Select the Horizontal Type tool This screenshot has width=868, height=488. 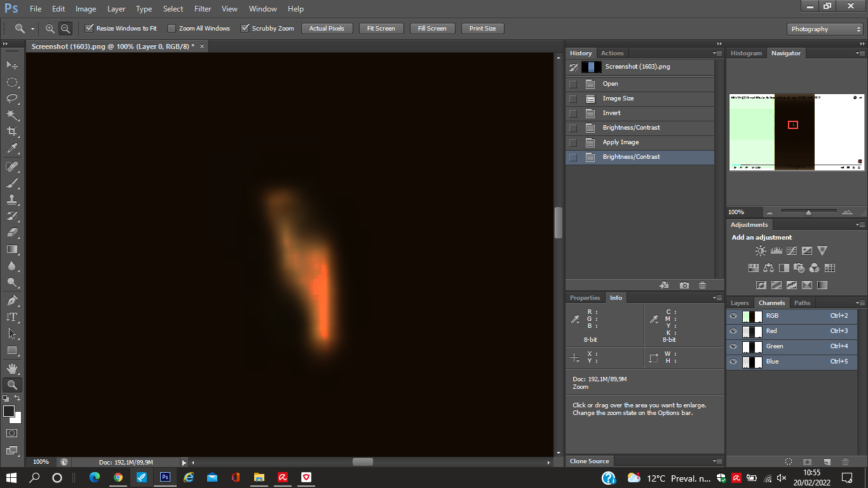click(x=11, y=317)
